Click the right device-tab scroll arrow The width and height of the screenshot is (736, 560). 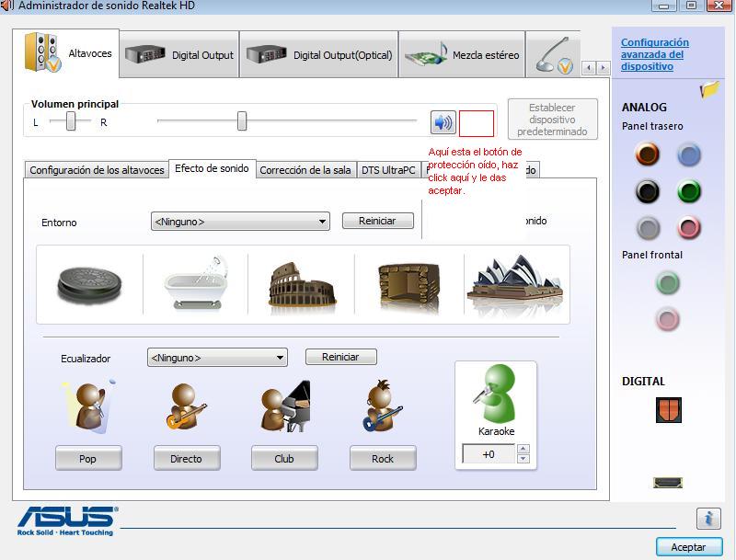603,68
